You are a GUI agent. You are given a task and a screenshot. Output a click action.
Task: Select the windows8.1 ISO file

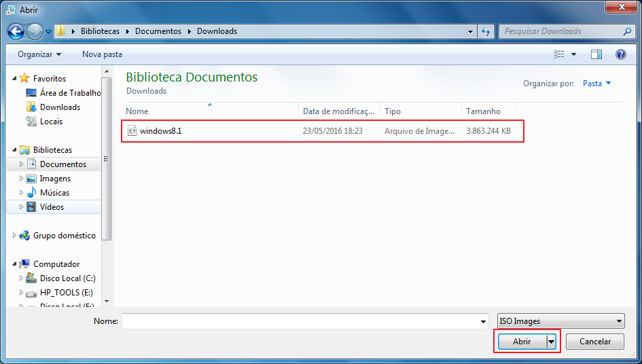(160, 131)
